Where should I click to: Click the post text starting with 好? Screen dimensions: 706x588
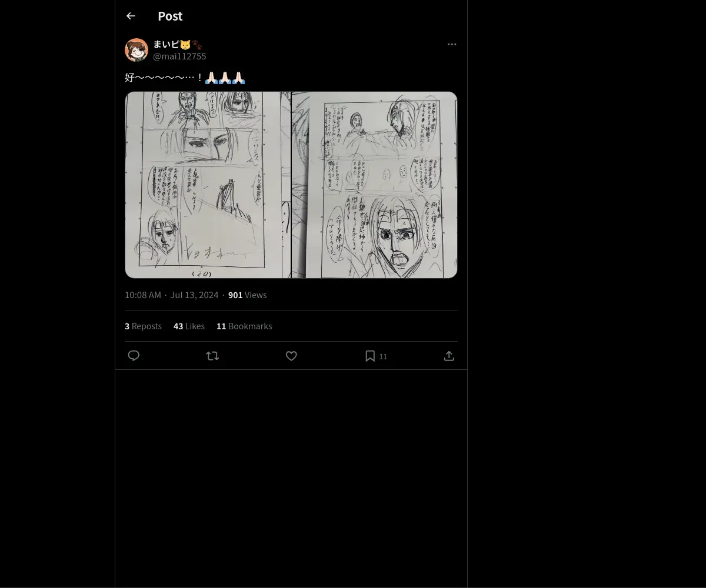tap(164, 78)
